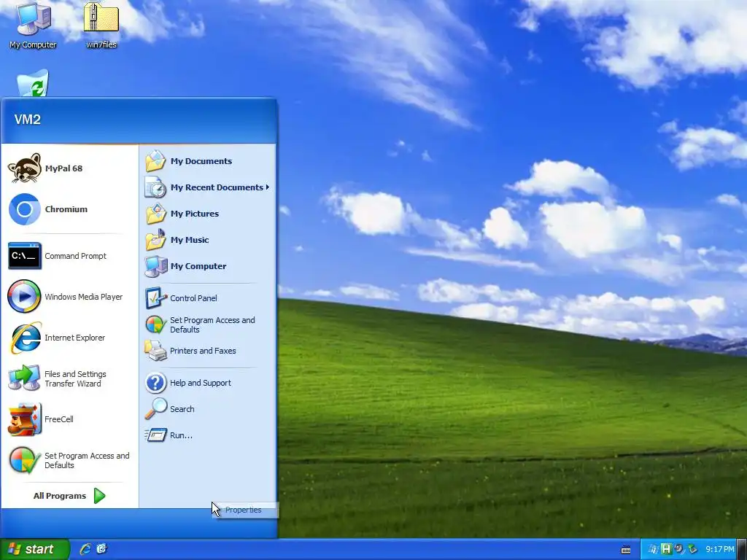Open Help and Support icon
747x560 pixels.
pos(156,382)
